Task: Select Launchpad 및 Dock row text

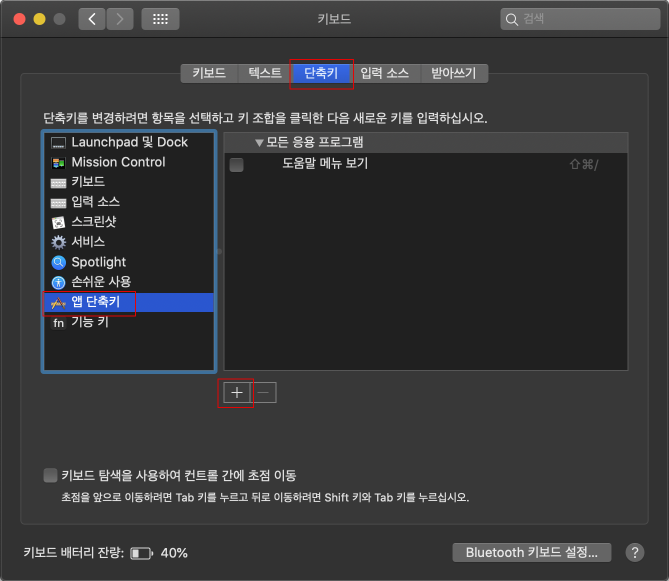Action: point(130,142)
